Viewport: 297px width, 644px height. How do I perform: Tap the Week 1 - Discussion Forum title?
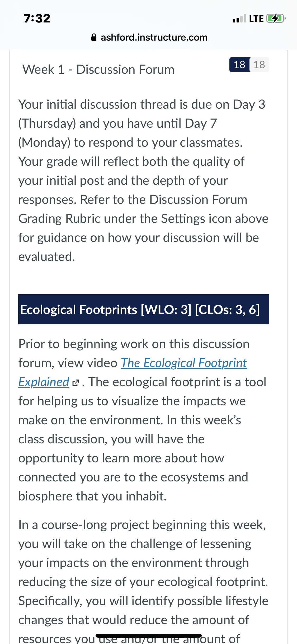pyautogui.click(x=98, y=70)
